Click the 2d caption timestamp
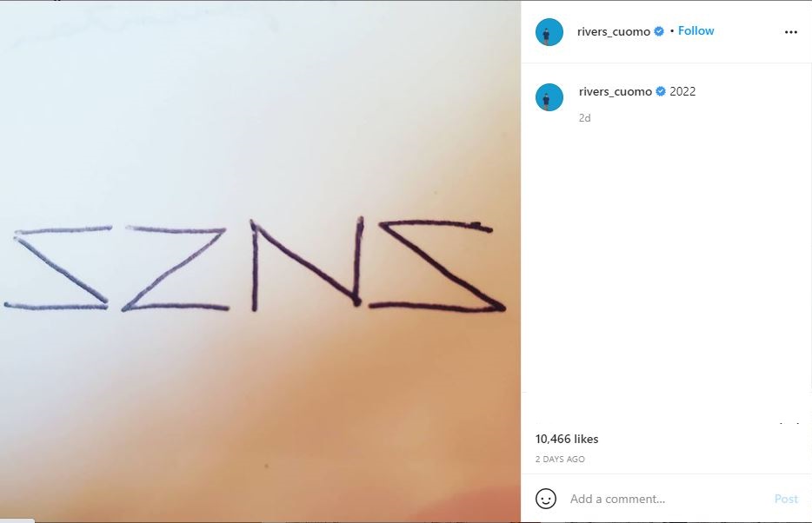This screenshot has width=812, height=523. [x=585, y=118]
